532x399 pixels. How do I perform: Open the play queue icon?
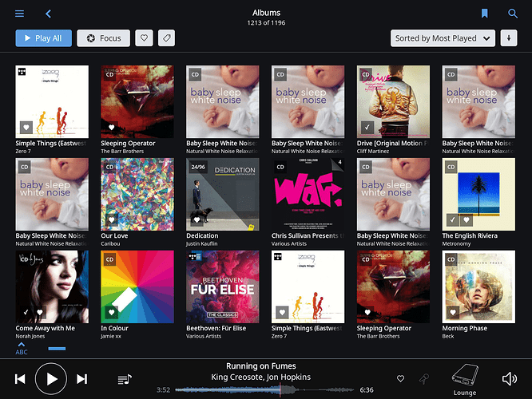pos(125,379)
